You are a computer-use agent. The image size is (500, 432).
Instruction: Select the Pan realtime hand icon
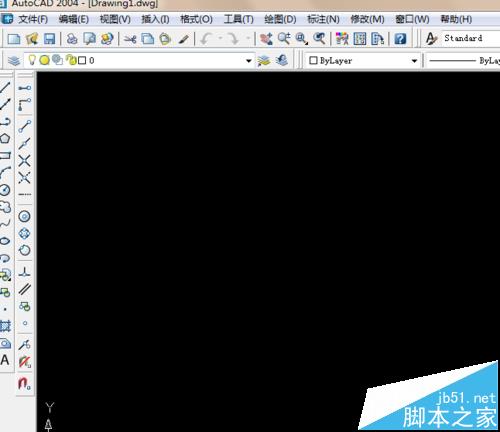[266, 39]
